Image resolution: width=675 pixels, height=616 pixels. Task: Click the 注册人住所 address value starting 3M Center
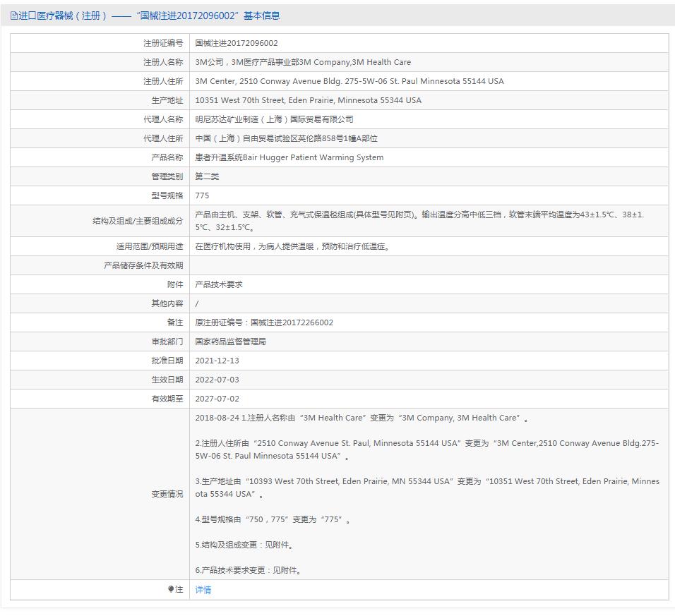pyautogui.click(x=349, y=81)
